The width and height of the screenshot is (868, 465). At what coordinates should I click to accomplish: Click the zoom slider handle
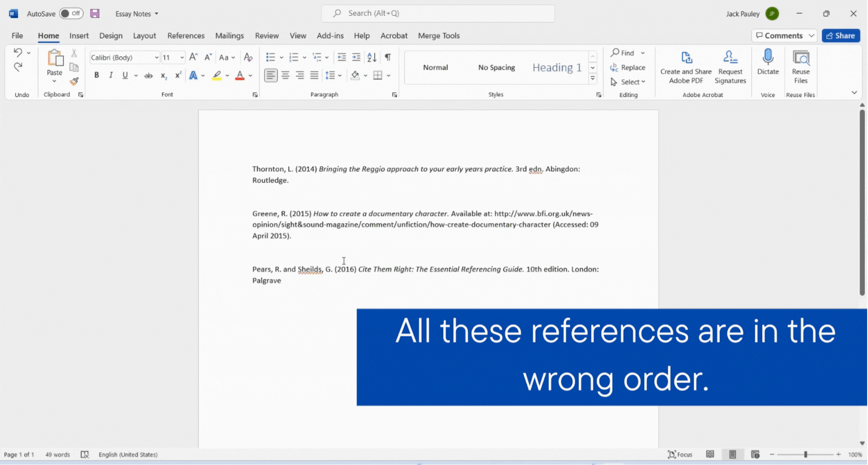tap(805, 454)
